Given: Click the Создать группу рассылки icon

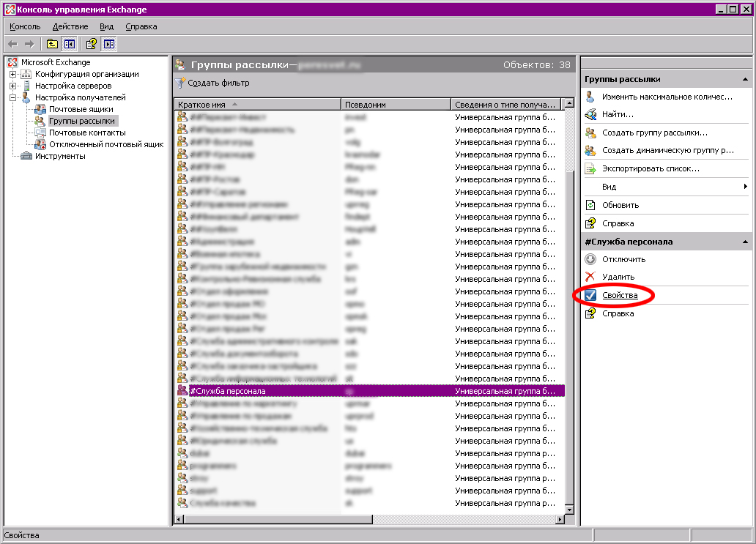Looking at the screenshot, I should click(x=590, y=133).
